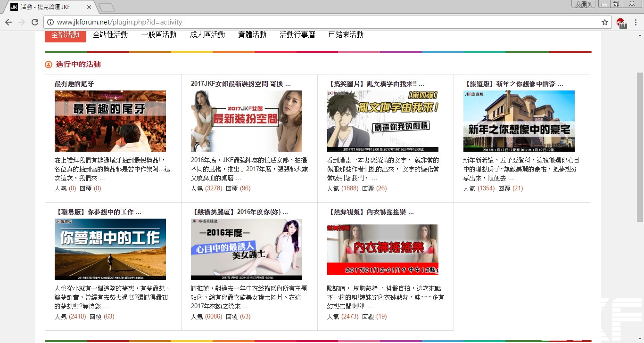
Task: Click reply count (53)
Action: click(245, 316)
